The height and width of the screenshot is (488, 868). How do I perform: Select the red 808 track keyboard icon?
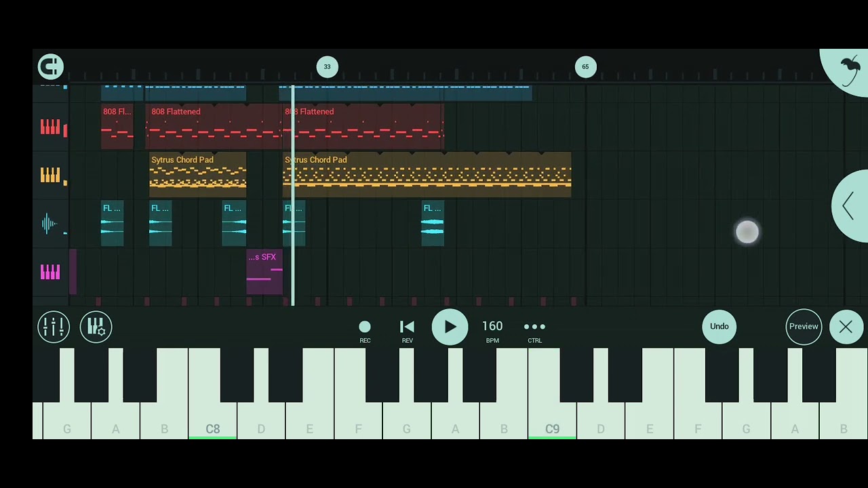pyautogui.click(x=50, y=127)
